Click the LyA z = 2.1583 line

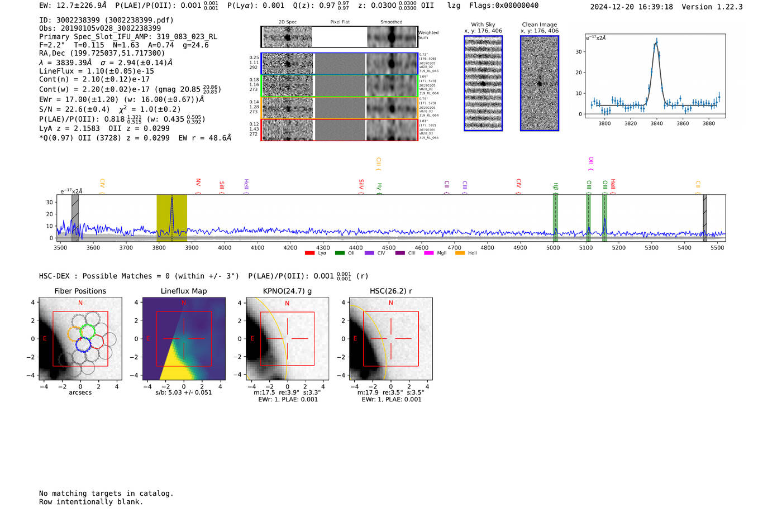(104, 128)
